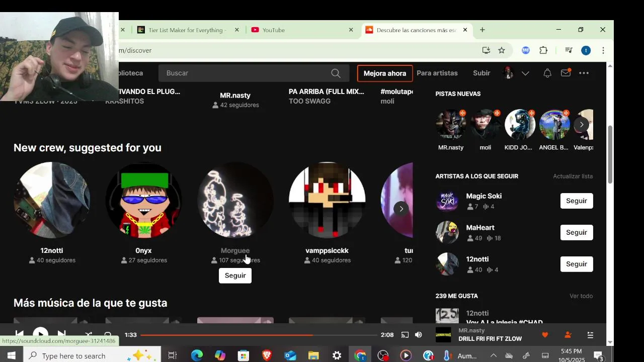The width and height of the screenshot is (644, 362).
Task: Bookmark this page with star icon
Action: point(502,50)
